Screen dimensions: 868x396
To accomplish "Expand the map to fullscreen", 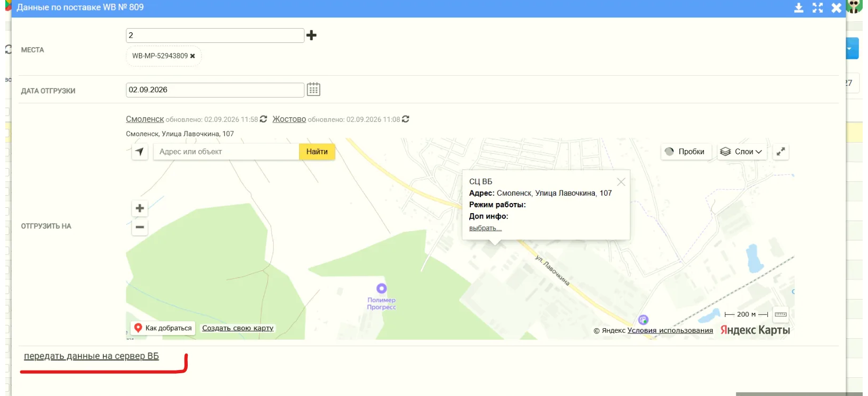I will (781, 152).
